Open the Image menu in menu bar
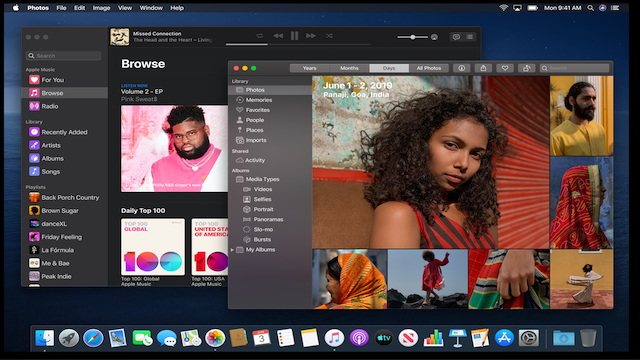640x360 pixels. [x=101, y=8]
